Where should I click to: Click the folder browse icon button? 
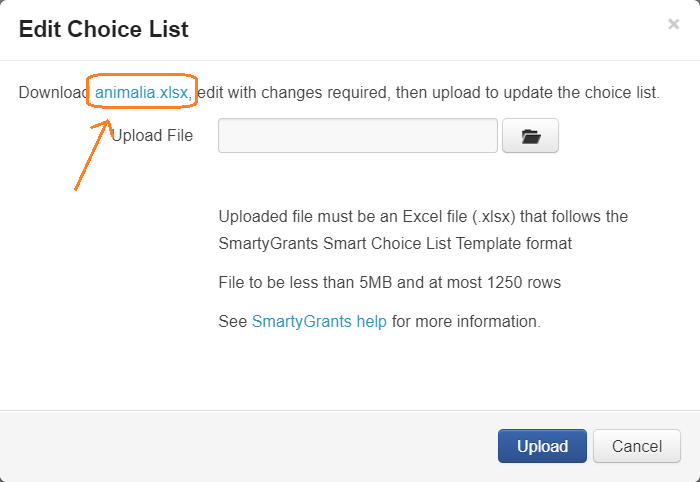[x=530, y=136]
